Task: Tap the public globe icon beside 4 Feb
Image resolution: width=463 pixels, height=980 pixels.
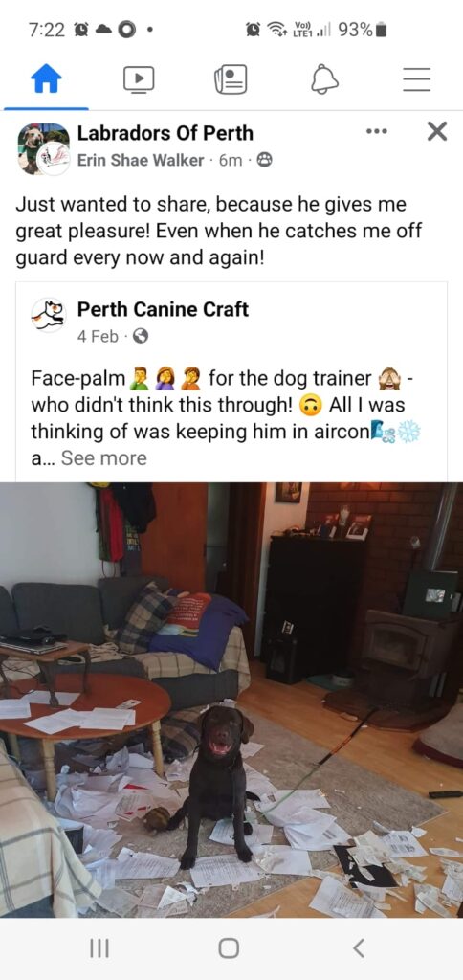Action: [x=141, y=337]
